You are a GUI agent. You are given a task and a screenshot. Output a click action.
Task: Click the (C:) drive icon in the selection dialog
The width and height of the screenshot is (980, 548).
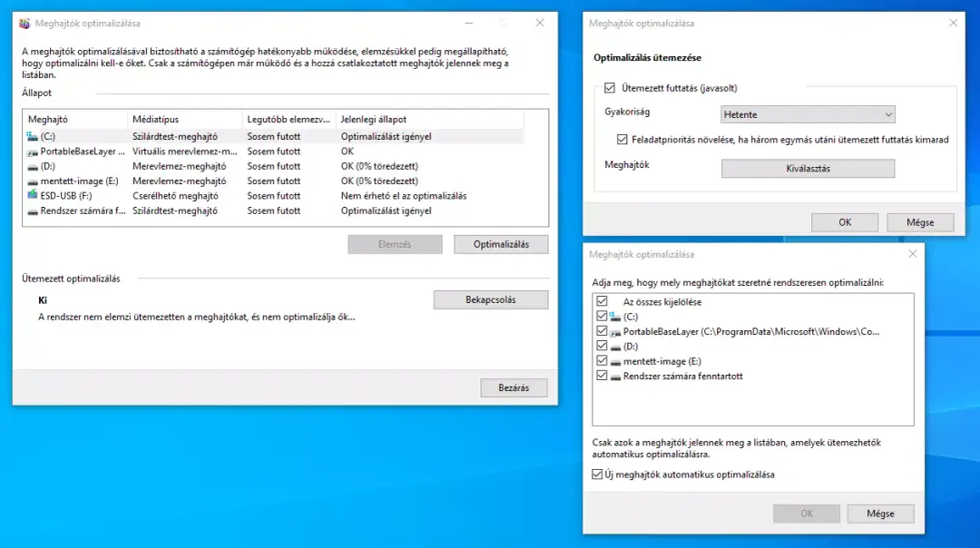pos(615,317)
